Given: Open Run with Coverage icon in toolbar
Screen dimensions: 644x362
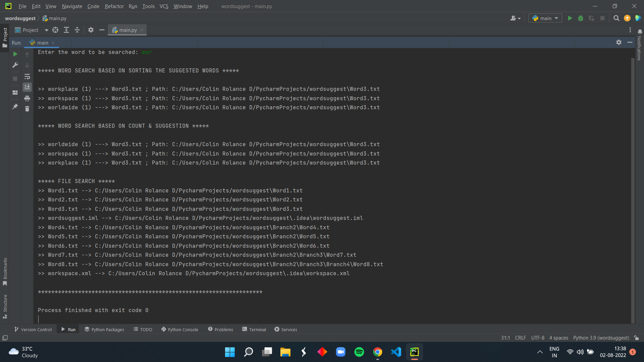Looking at the screenshot, I should coord(591,18).
